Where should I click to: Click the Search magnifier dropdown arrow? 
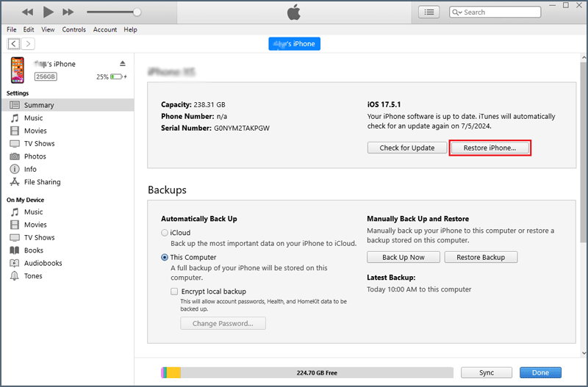coord(457,12)
